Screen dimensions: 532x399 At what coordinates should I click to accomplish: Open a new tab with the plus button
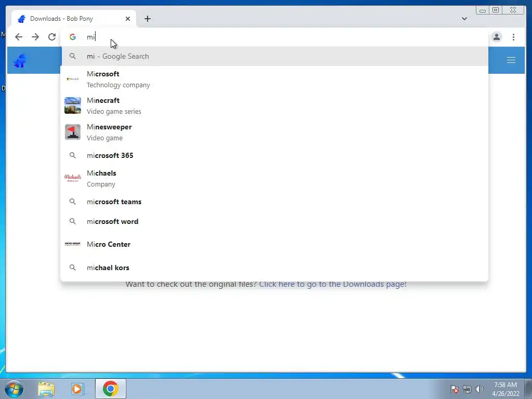pyautogui.click(x=147, y=19)
